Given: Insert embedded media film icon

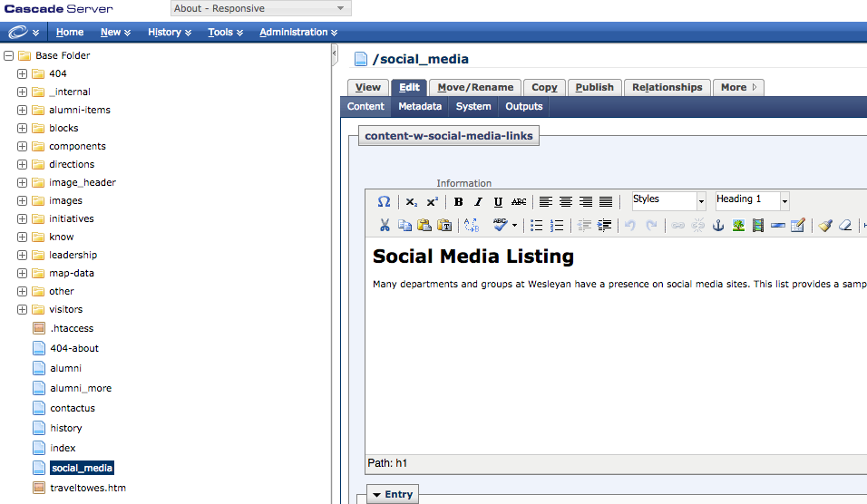Looking at the screenshot, I should click(x=758, y=225).
